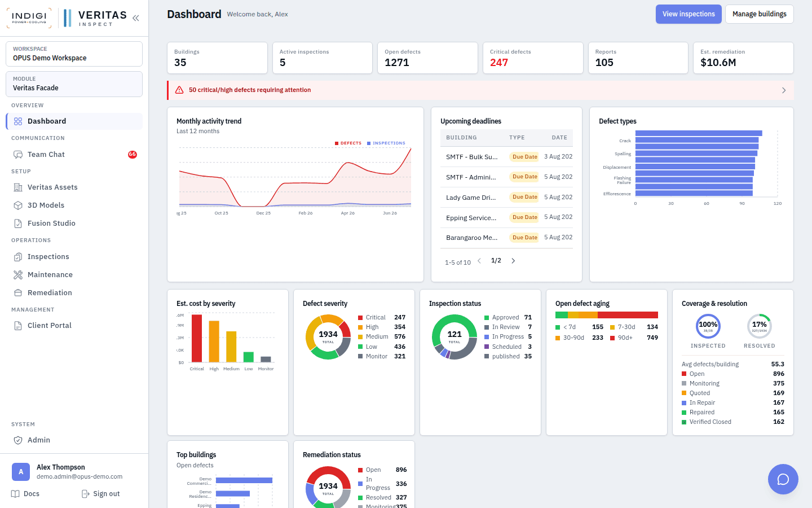This screenshot has height=508, width=812.
Task: Open the Open defects 1271 card
Action: click(x=427, y=58)
